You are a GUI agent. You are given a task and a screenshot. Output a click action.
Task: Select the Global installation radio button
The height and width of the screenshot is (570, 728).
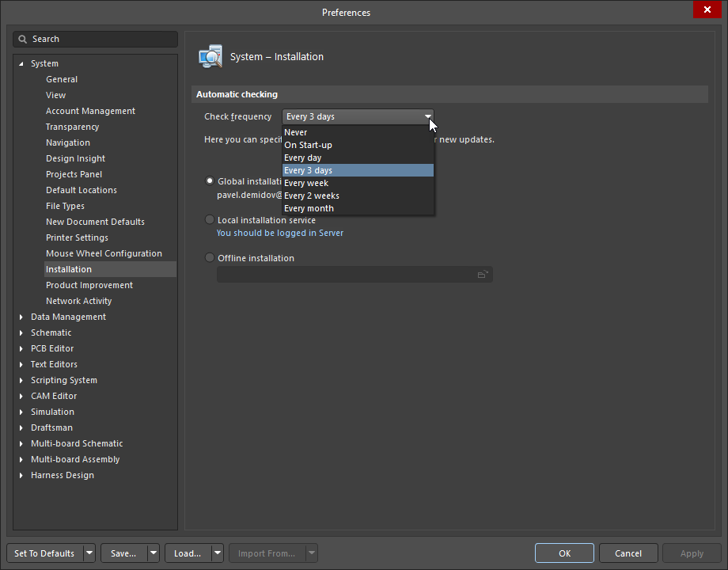(210, 181)
